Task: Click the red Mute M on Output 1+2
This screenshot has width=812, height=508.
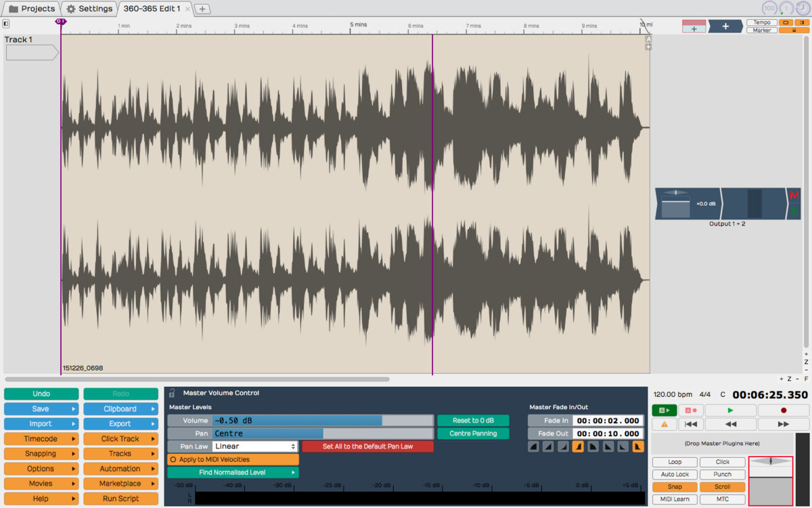Action: (794, 196)
